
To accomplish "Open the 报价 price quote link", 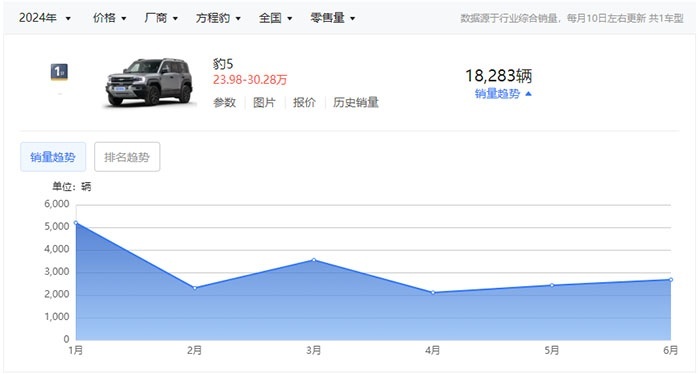I will [304, 102].
